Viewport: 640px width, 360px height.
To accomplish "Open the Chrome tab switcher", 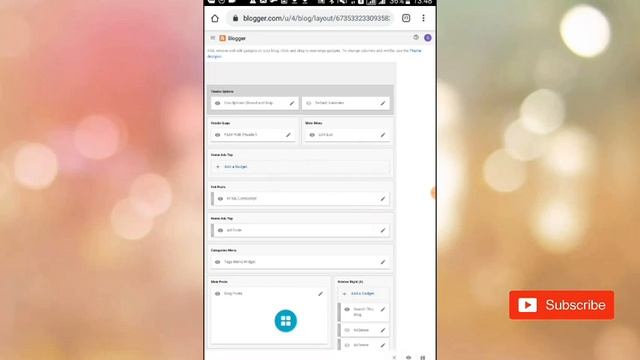I will [406, 18].
